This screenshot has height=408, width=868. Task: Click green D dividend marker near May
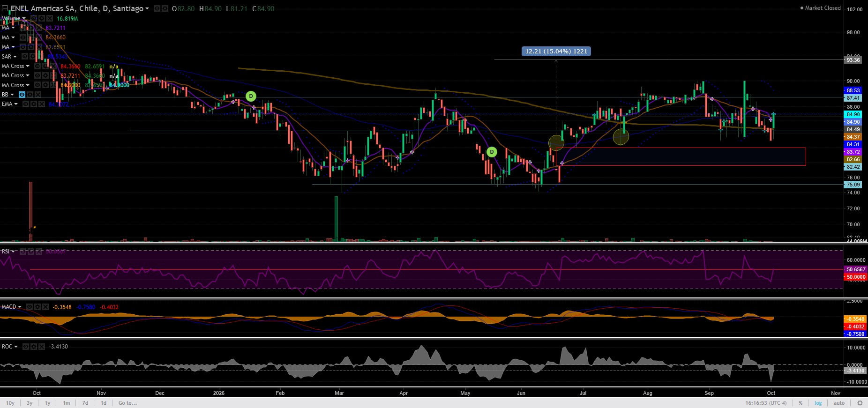pyautogui.click(x=492, y=152)
